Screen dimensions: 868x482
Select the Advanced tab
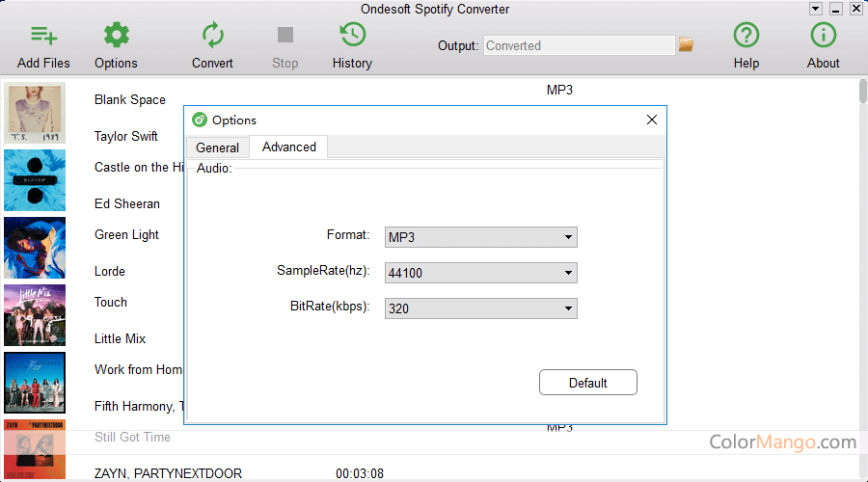[x=288, y=147]
